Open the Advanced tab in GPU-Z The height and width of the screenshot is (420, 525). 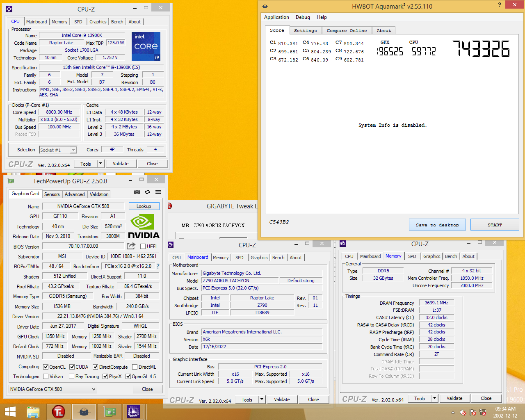(x=75, y=194)
